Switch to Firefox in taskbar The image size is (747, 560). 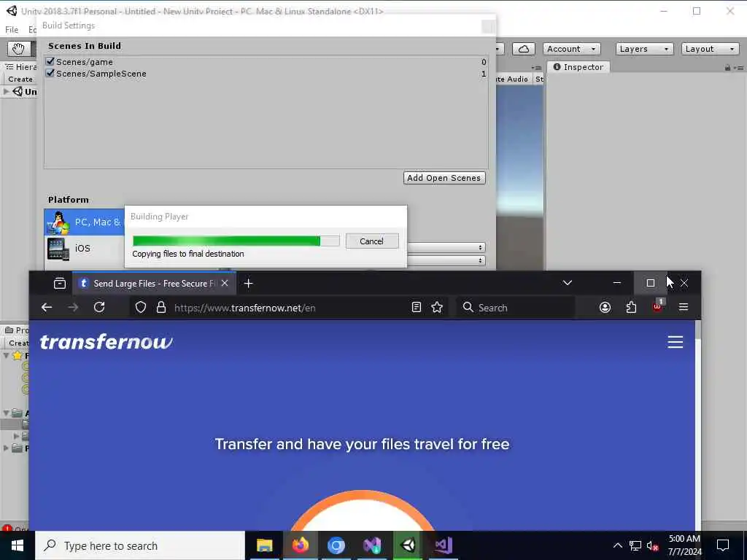click(x=300, y=545)
